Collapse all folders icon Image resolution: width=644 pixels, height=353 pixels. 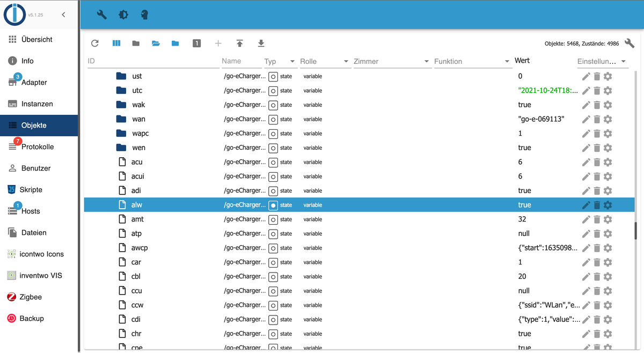point(136,43)
